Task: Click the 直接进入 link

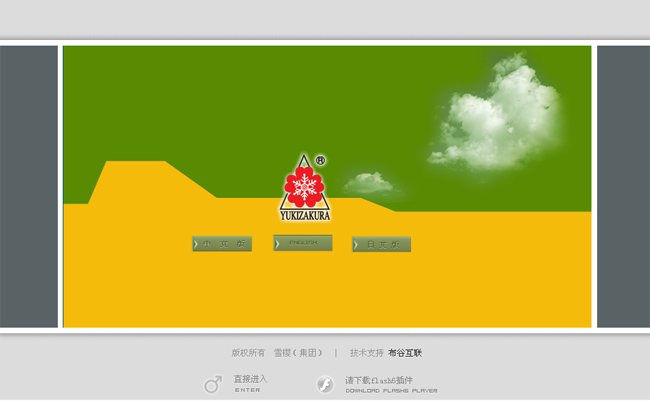Action: pyautogui.click(x=250, y=379)
